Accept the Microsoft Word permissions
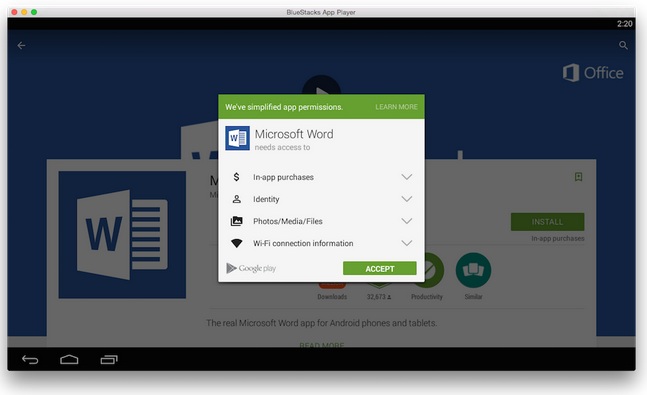Screen dimensions: 647x395 [380, 268]
